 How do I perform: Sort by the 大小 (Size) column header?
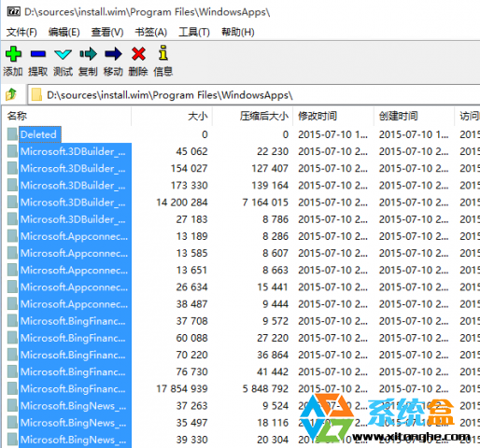pos(172,116)
